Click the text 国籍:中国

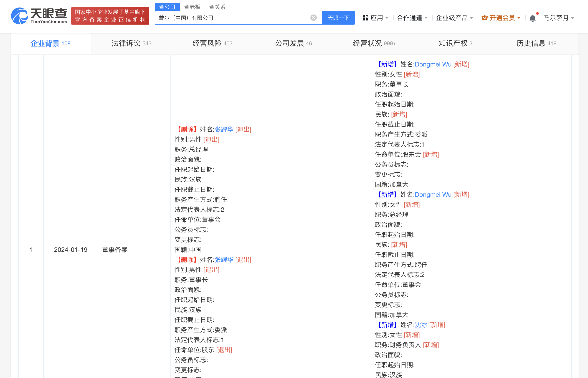pos(188,250)
